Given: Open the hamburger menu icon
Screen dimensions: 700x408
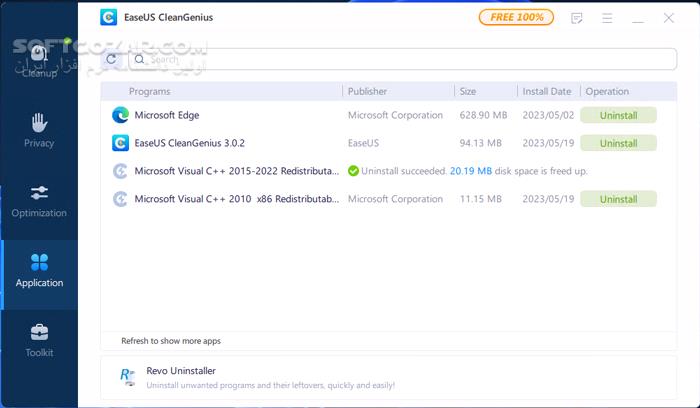Looking at the screenshot, I should (x=607, y=18).
